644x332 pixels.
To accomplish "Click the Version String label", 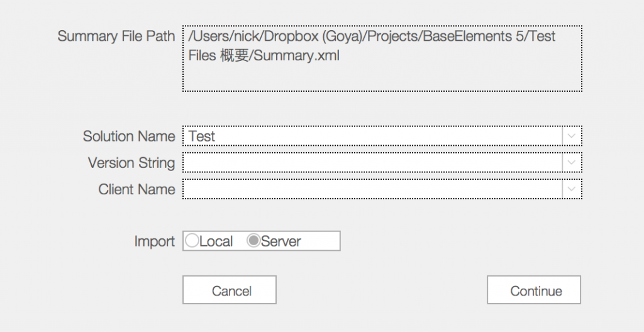I will coord(131,163).
